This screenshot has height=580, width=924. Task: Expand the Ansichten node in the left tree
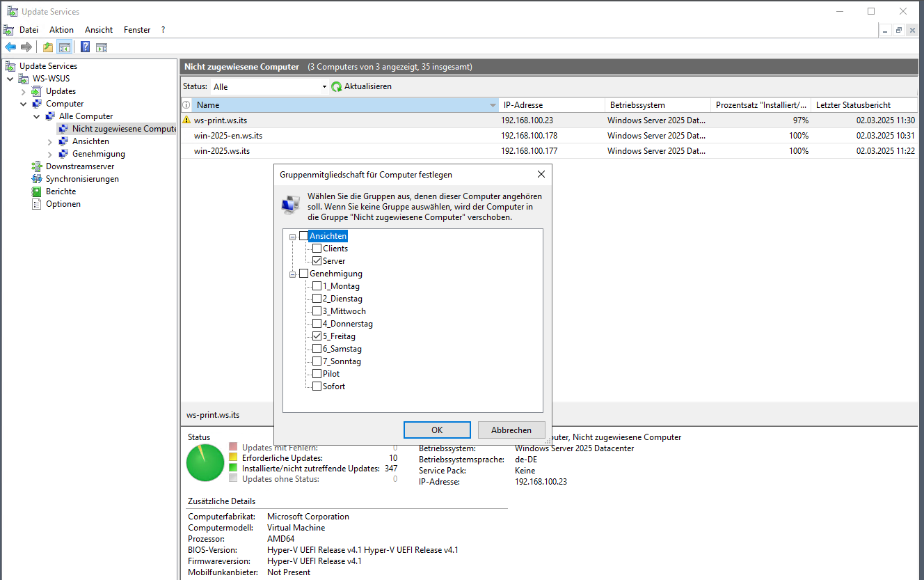coord(50,141)
